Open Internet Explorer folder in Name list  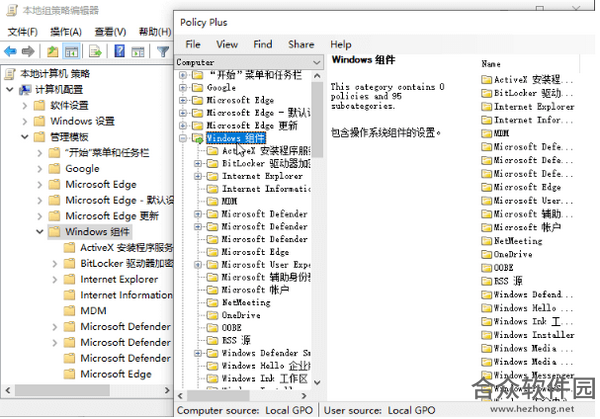click(534, 107)
